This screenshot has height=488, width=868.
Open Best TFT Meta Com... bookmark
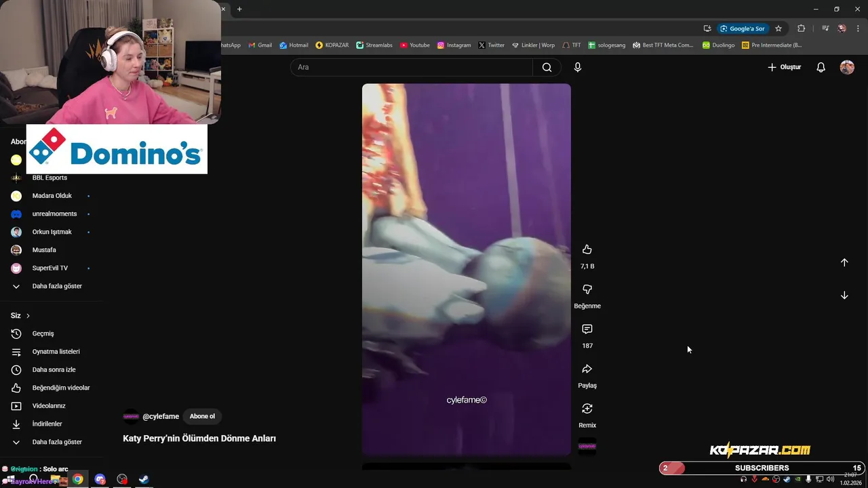click(x=663, y=45)
